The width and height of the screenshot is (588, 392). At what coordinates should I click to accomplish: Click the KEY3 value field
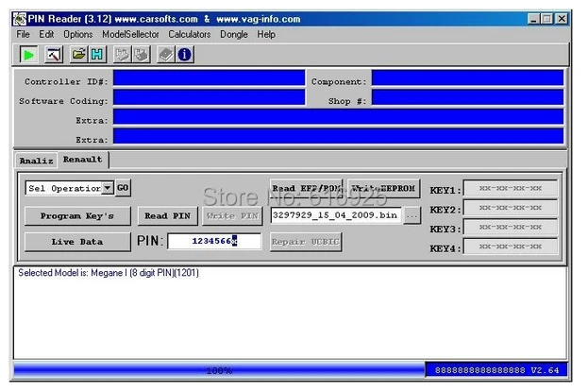click(511, 227)
